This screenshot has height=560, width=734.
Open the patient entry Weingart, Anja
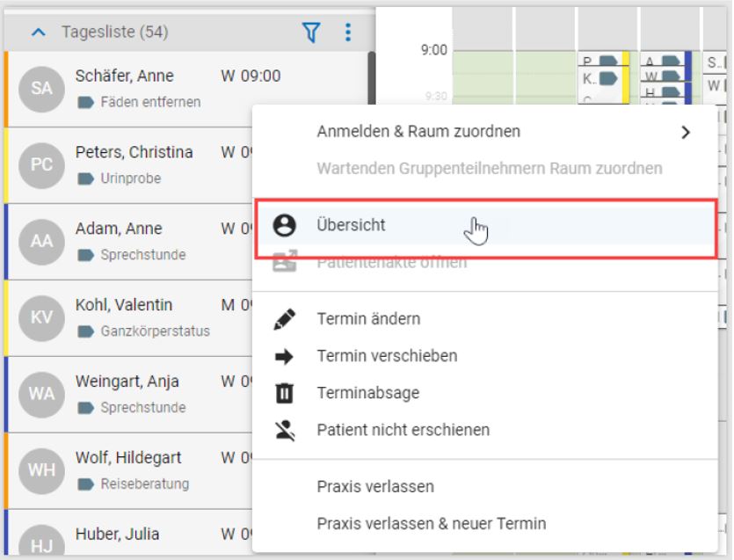coord(127,382)
